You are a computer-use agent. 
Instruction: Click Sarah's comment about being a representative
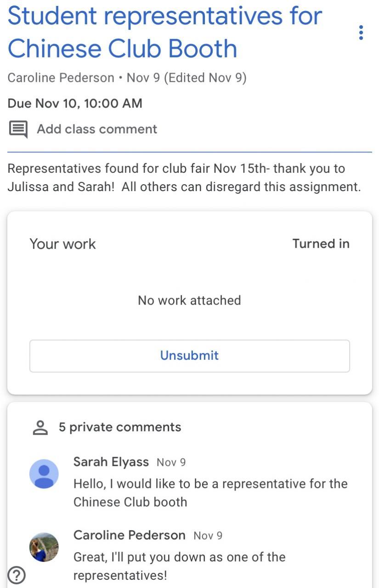(x=210, y=492)
